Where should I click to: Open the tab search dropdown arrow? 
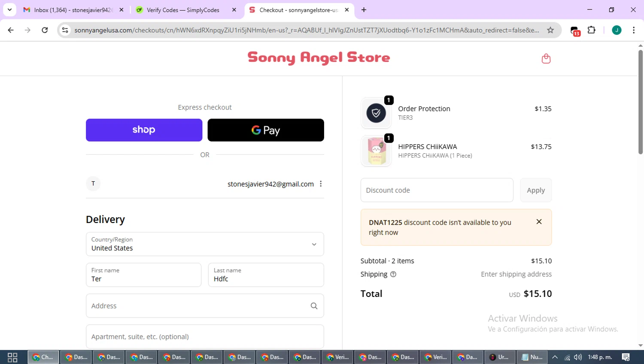[x=9, y=9]
